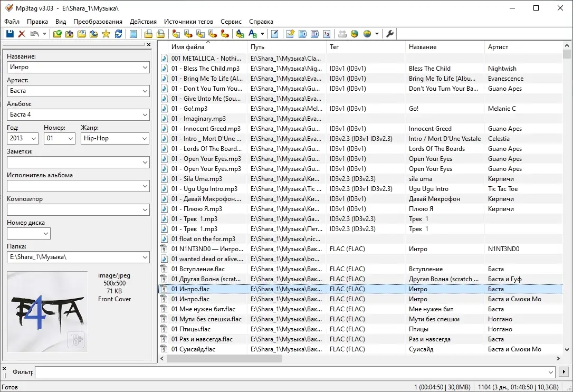
Task: Open the Действия menu
Action: pos(143,22)
